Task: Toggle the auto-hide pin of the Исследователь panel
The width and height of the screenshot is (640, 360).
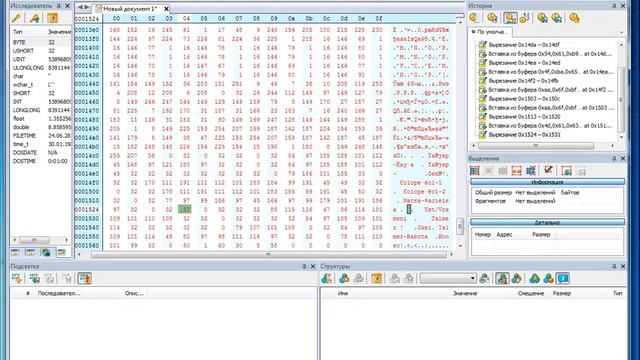Action: click(59, 6)
